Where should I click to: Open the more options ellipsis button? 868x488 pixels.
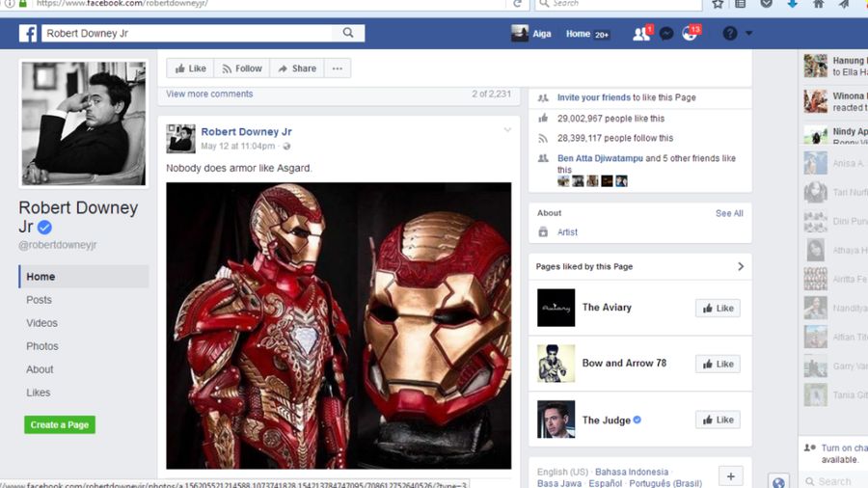(x=338, y=68)
